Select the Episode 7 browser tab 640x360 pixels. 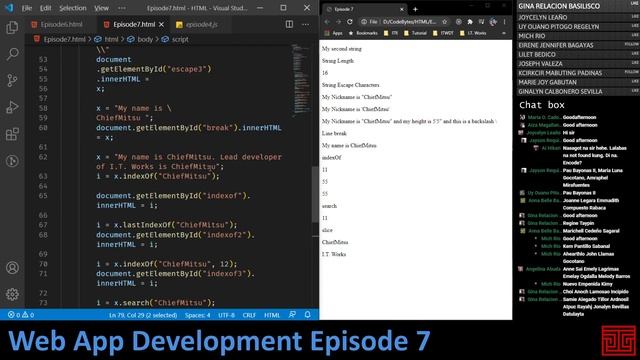[x=363, y=9]
